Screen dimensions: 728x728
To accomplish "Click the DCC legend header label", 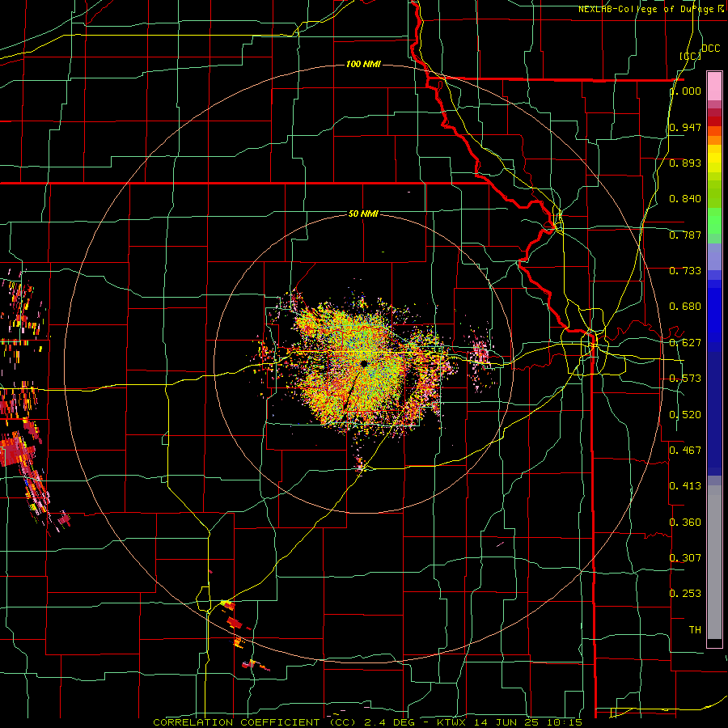I will tap(711, 49).
